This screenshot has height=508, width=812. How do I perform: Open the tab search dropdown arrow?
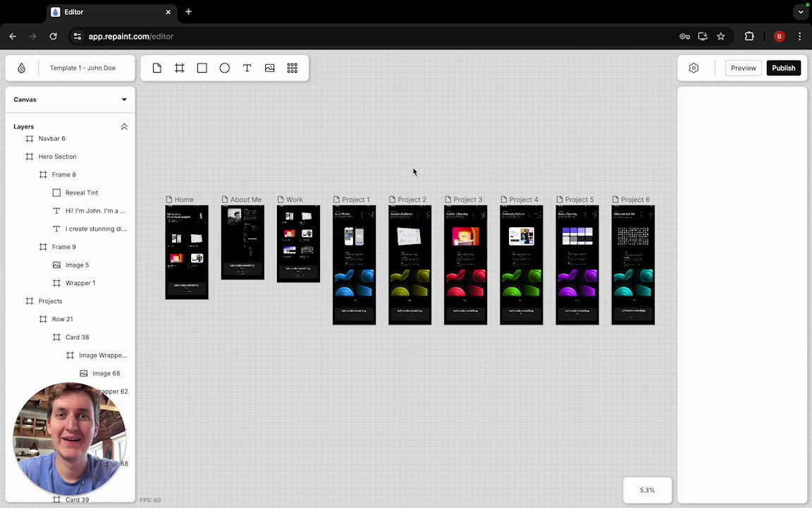(x=801, y=11)
